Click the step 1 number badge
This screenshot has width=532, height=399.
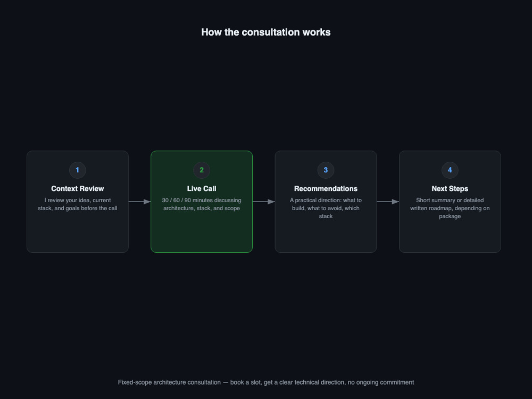click(77, 170)
